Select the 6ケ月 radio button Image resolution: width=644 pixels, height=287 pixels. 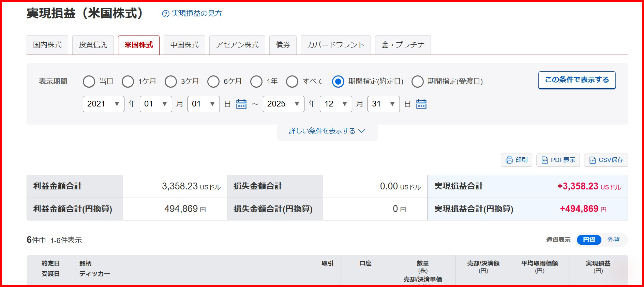(x=213, y=82)
